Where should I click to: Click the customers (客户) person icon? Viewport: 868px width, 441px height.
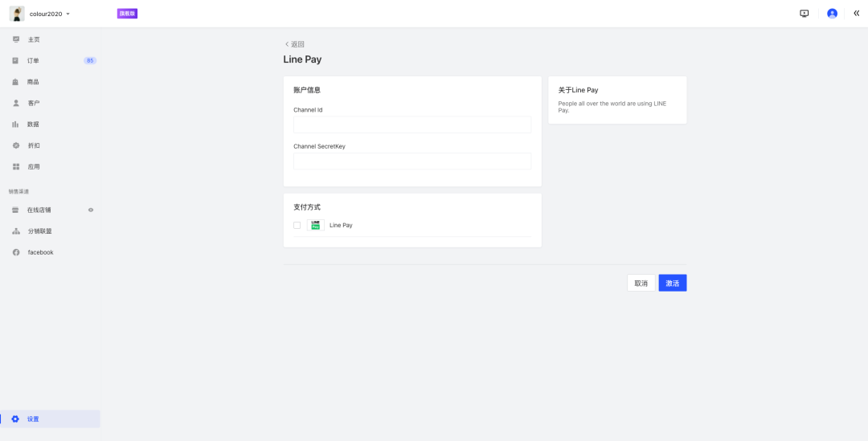[x=16, y=103]
